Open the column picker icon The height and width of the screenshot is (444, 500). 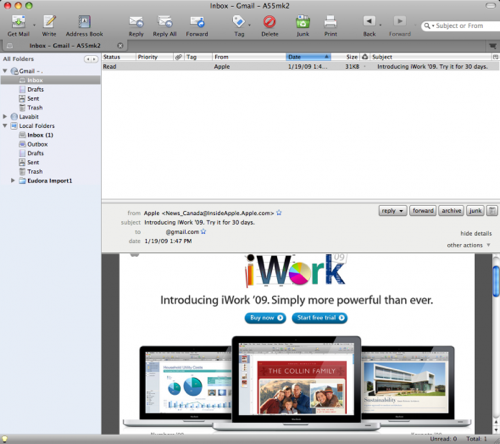pyautogui.click(x=495, y=57)
